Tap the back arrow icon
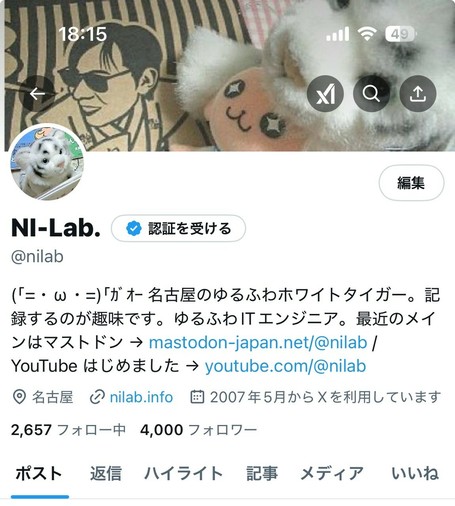 click(x=37, y=94)
